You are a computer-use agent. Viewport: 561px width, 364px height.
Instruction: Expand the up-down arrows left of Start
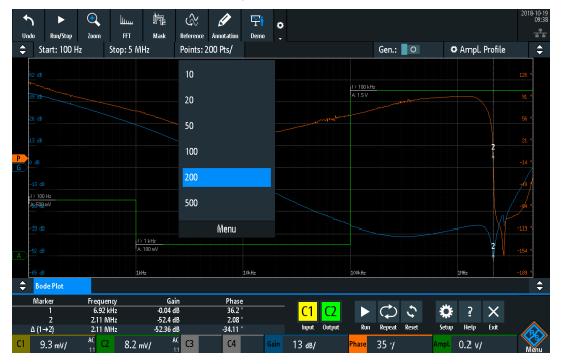(23, 50)
